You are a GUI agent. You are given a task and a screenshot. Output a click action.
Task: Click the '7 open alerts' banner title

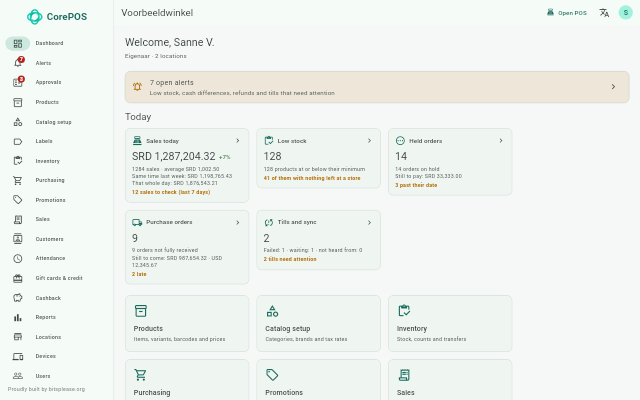(171, 83)
